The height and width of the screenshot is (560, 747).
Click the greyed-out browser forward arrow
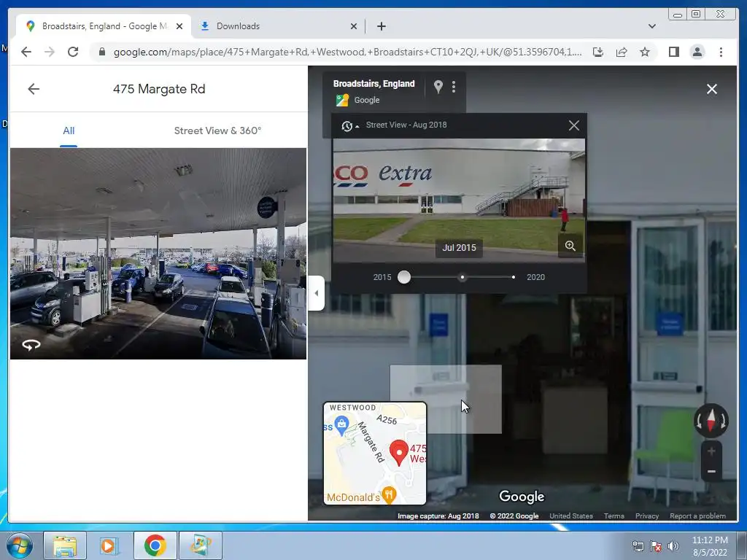tap(50, 52)
